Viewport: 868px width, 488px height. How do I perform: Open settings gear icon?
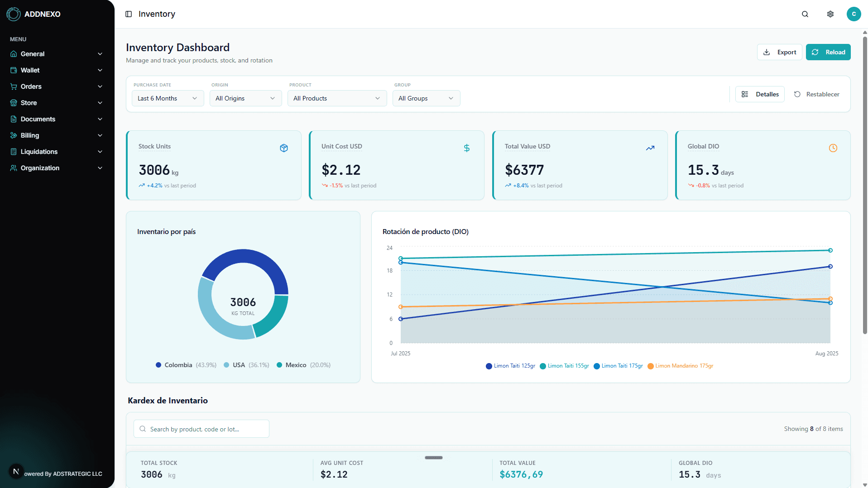(x=830, y=14)
